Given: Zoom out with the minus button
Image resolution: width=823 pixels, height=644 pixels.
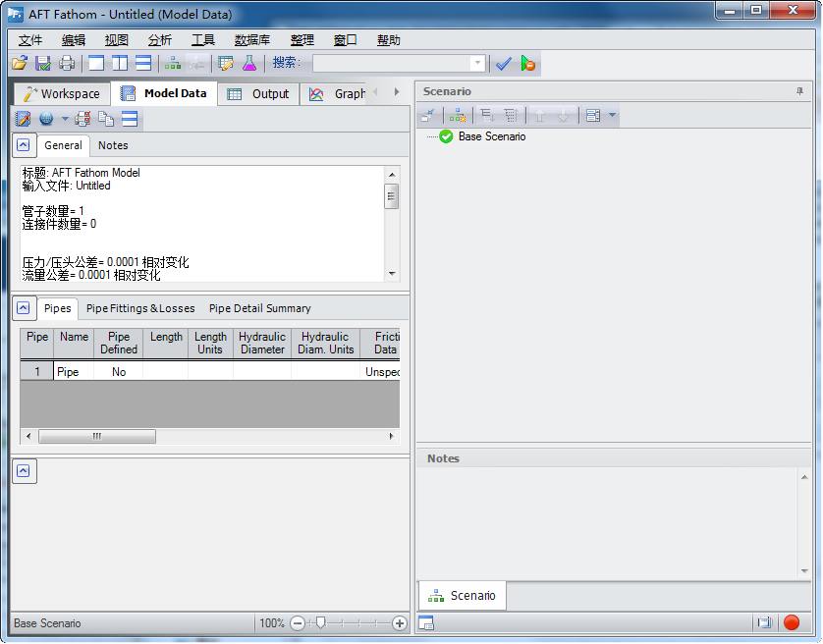Looking at the screenshot, I should point(297,623).
